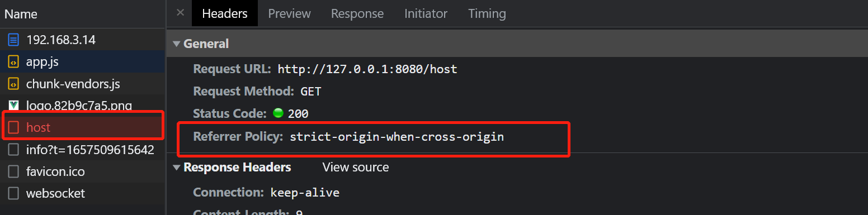Click the Request URL value
The width and height of the screenshot is (868, 215).
click(x=367, y=70)
